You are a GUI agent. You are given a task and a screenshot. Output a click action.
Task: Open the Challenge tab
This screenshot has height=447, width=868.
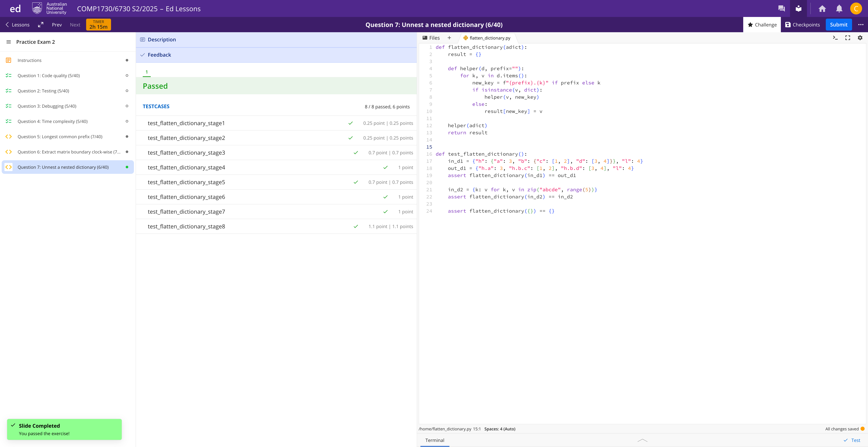(x=762, y=25)
